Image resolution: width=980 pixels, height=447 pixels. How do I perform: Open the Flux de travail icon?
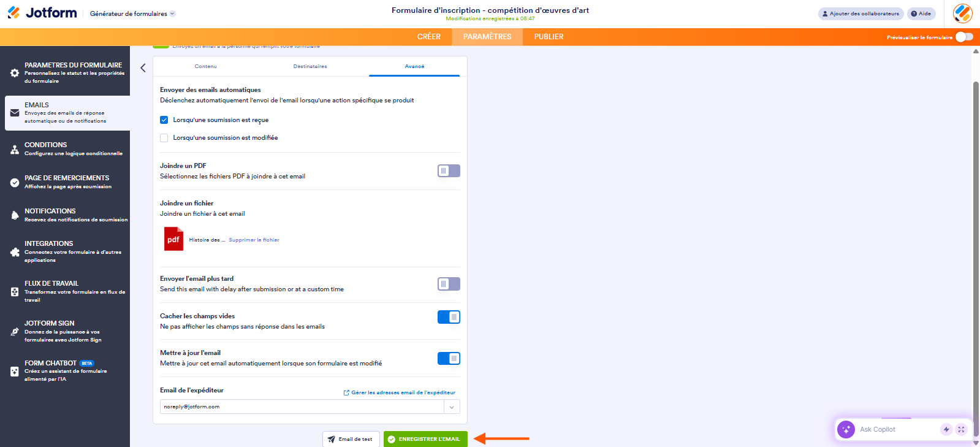[x=15, y=292]
